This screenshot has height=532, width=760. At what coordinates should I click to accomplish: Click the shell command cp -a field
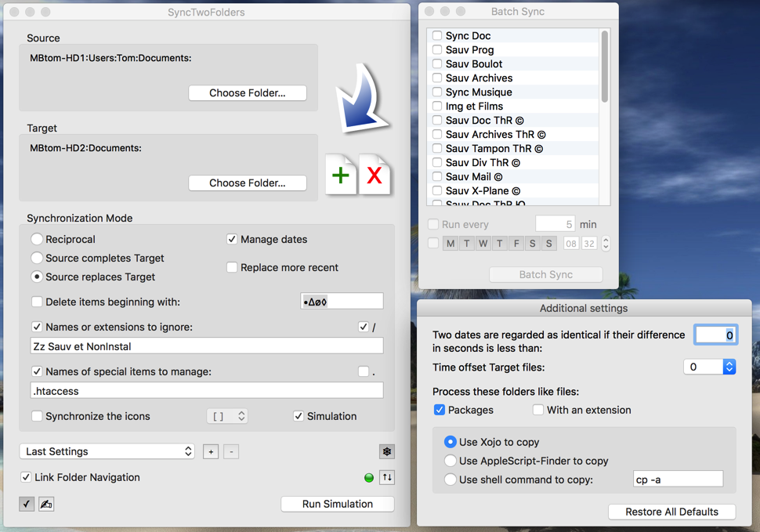pyautogui.click(x=677, y=480)
